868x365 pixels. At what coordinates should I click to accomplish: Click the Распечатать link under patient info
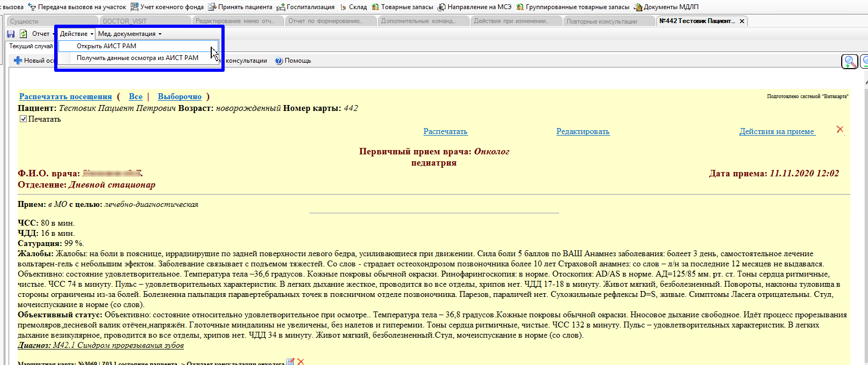[x=446, y=131]
